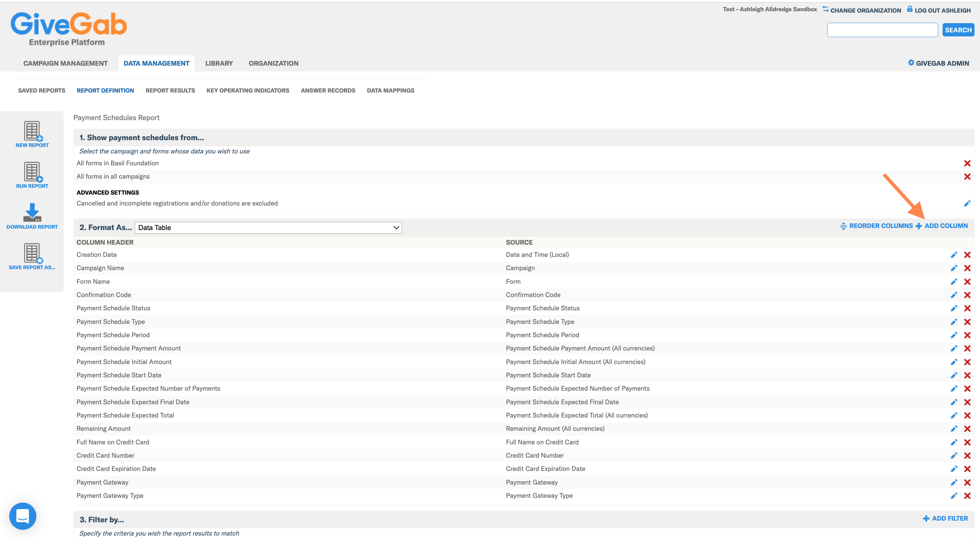Delete the Payment Schedule Type column
The height and width of the screenshot is (539, 980).
tap(967, 322)
